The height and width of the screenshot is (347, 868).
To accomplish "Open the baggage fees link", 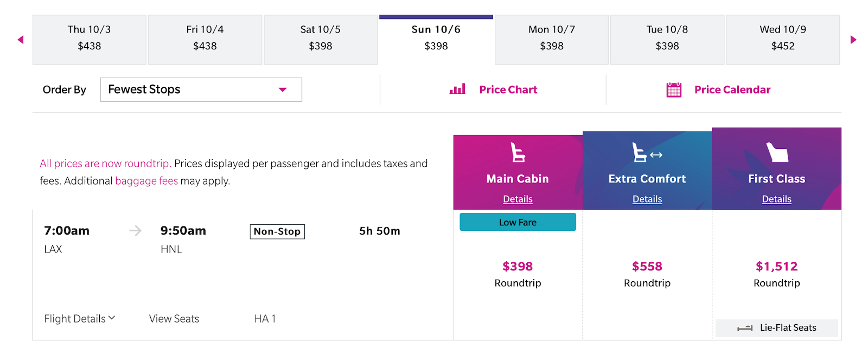I will (146, 181).
